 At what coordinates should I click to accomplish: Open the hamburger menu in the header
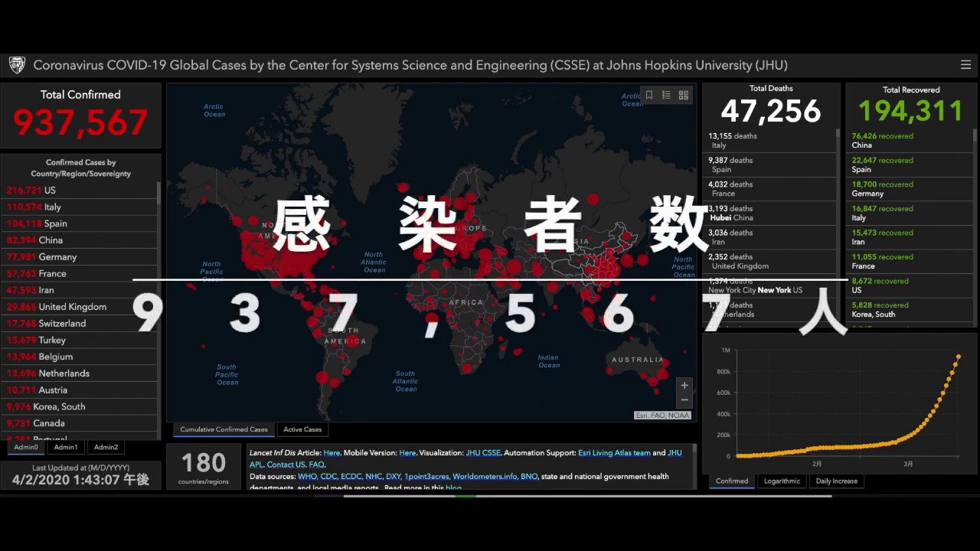(965, 65)
